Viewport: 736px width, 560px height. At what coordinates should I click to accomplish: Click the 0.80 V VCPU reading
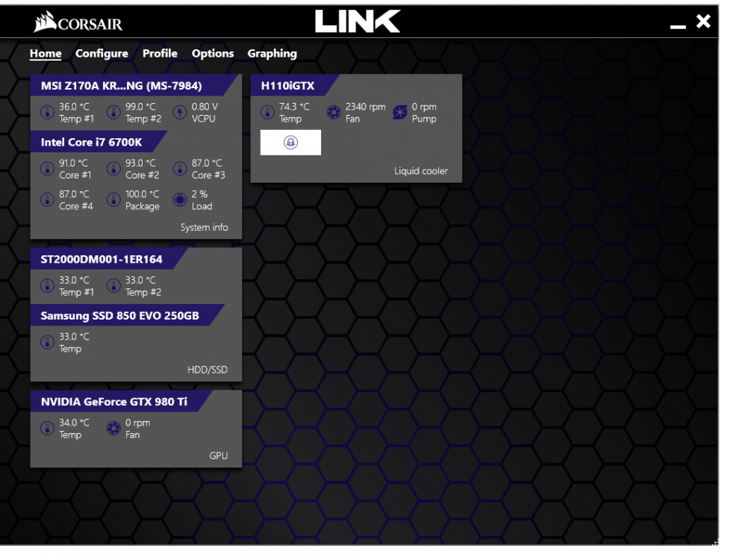(205, 113)
